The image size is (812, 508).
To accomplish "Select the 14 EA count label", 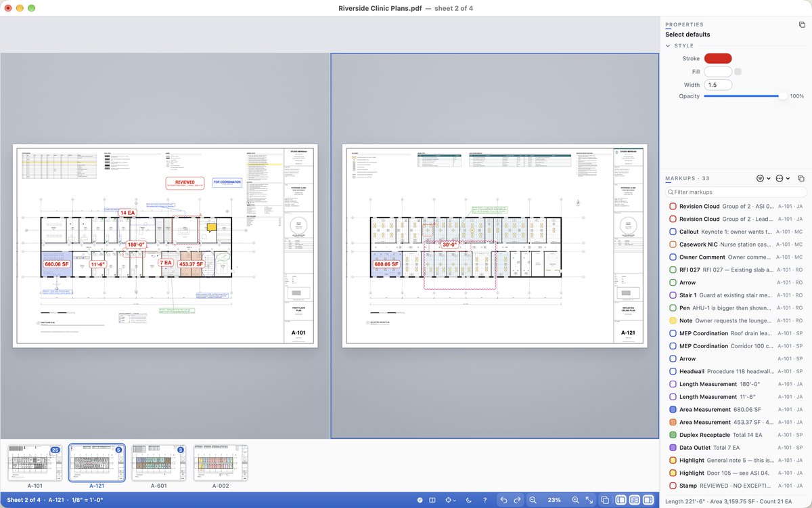I will pos(127,213).
